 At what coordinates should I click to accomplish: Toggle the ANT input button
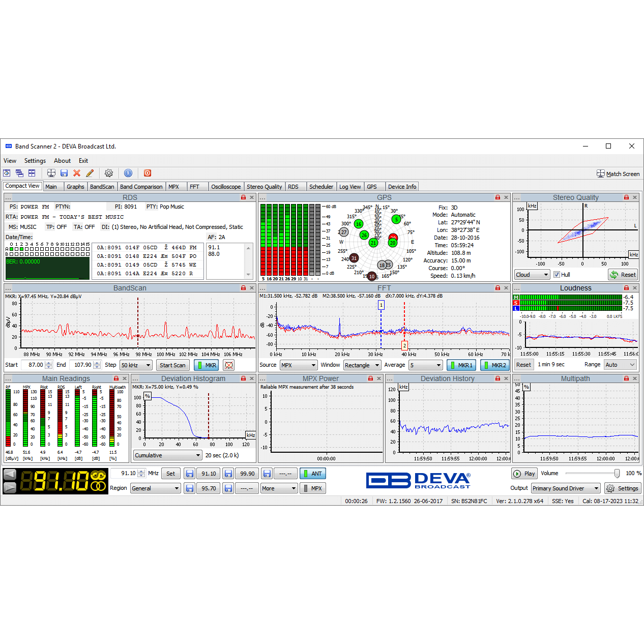pos(312,474)
